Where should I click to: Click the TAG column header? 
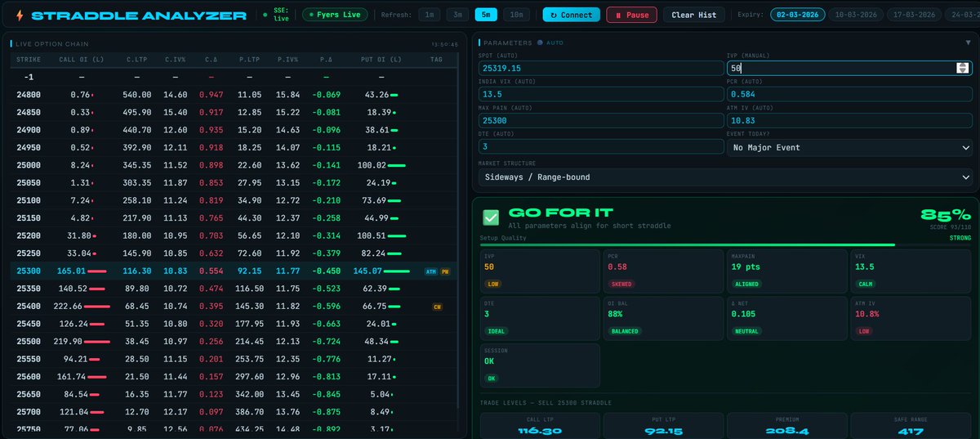438,60
